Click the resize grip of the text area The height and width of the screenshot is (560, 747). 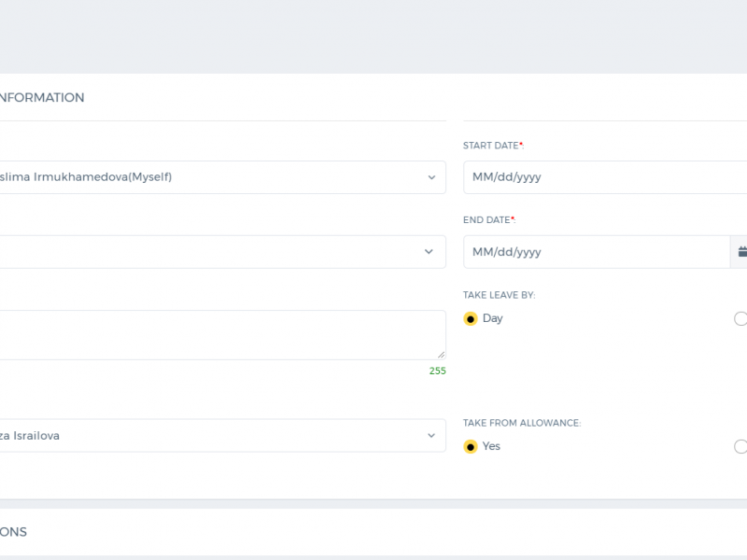point(441,355)
